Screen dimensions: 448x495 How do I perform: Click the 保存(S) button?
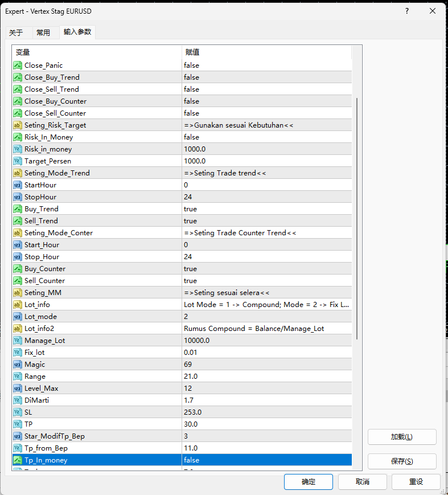coord(402,461)
